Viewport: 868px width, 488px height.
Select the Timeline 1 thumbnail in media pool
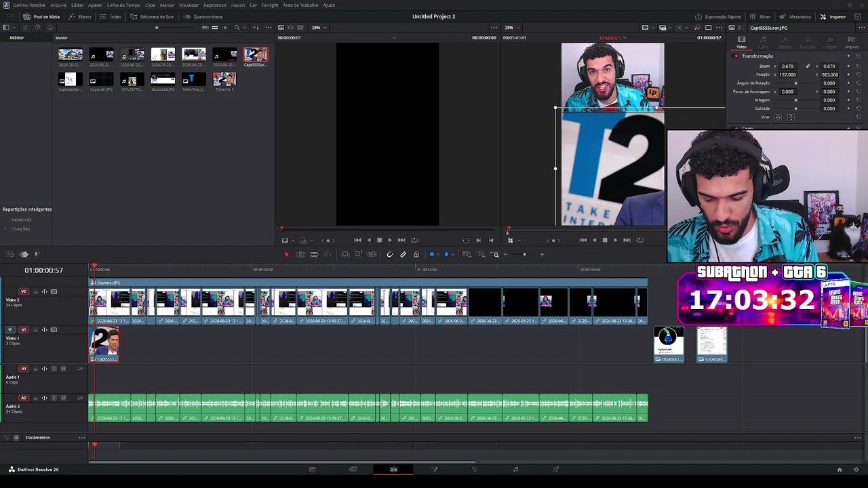click(x=224, y=79)
